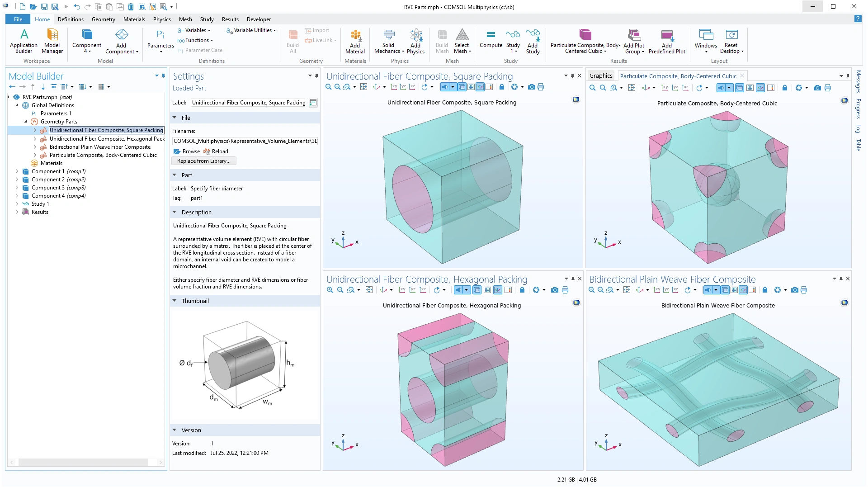The height and width of the screenshot is (487, 868).
Task: Click the Add Material icon
Action: tap(355, 41)
